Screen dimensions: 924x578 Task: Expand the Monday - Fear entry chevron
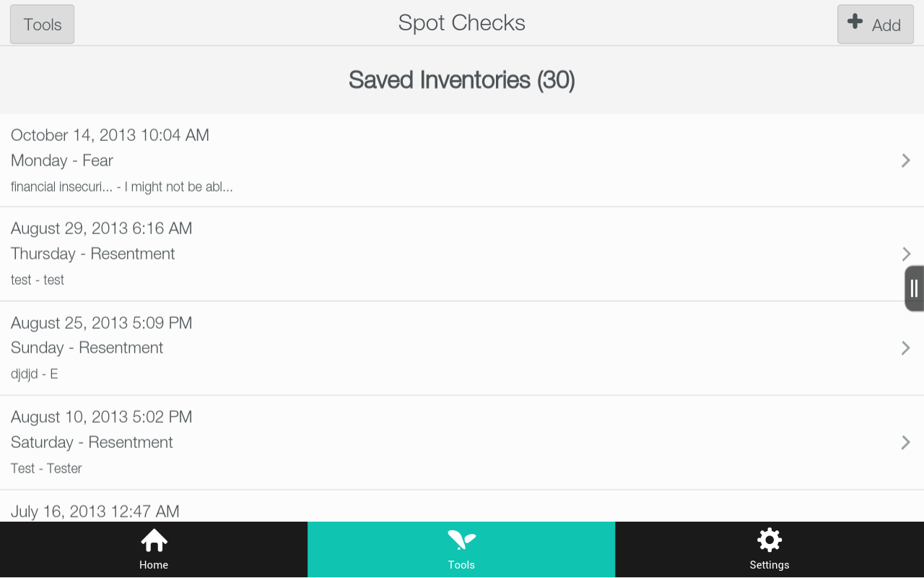click(x=905, y=160)
